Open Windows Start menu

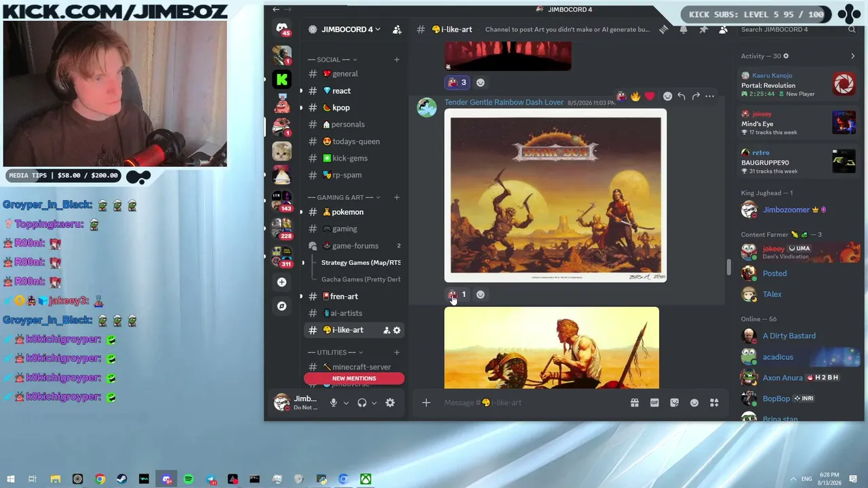[10, 479]
